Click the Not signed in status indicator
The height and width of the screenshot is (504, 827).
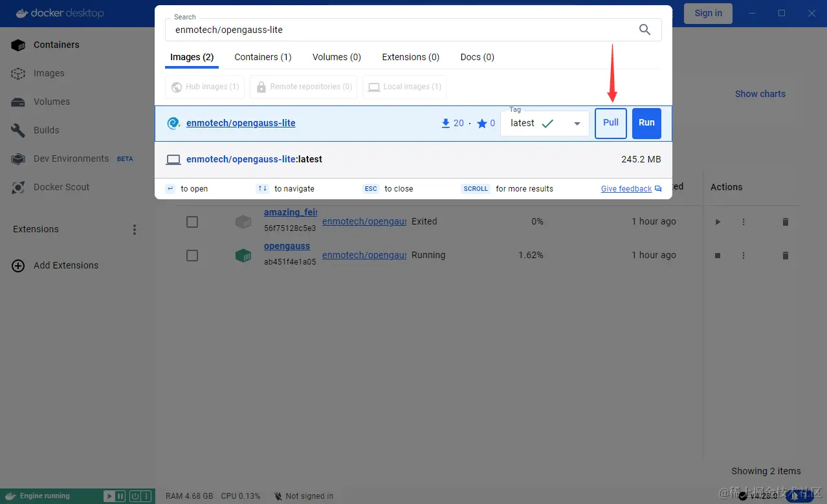(x=304, y=496)
